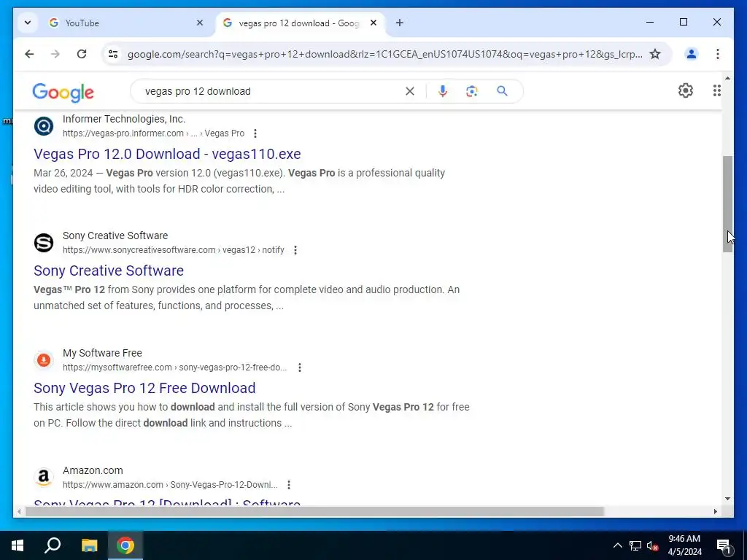The width and height of the screenshot is (747, 560).
Task: Submit search with magnifier icon
Action: tap(502, 91)
